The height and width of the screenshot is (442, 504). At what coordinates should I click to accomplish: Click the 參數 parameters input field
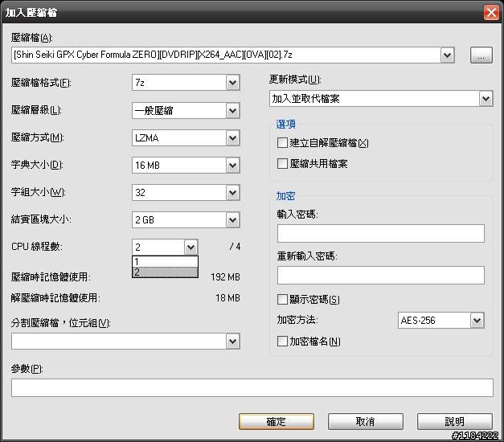pyautogui.click(x=252, y=387)
